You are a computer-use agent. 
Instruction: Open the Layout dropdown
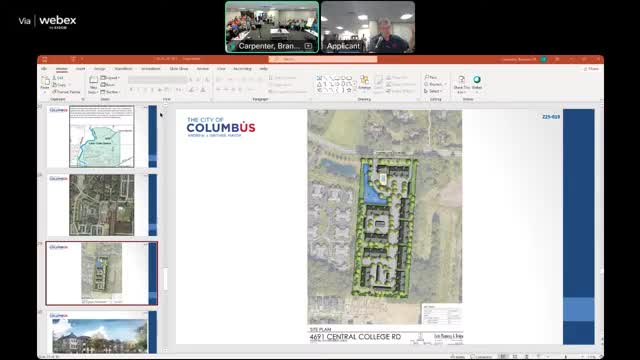click(x=110, y=78)
